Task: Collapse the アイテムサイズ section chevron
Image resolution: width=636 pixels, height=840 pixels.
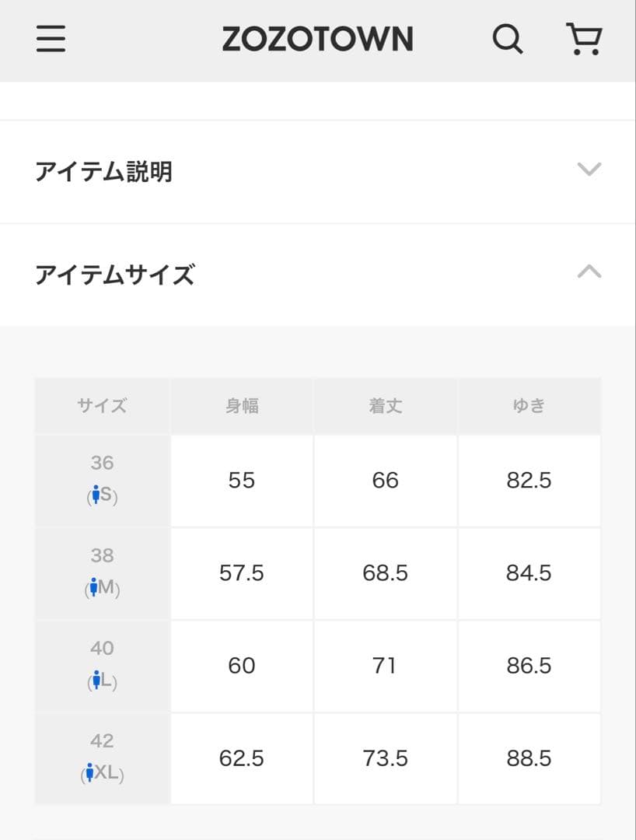Action: [589, 271]
